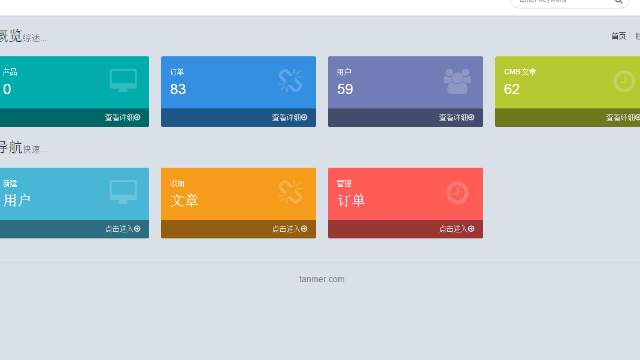Click the clock icon on the 订单 navigation card
This screenshot has width=640, height=360.
pyautogui.click(x=457, y=193)
